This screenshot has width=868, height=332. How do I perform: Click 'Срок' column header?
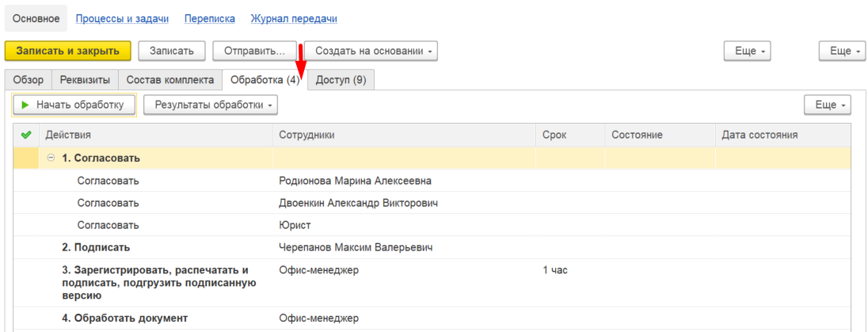[570, 135]
